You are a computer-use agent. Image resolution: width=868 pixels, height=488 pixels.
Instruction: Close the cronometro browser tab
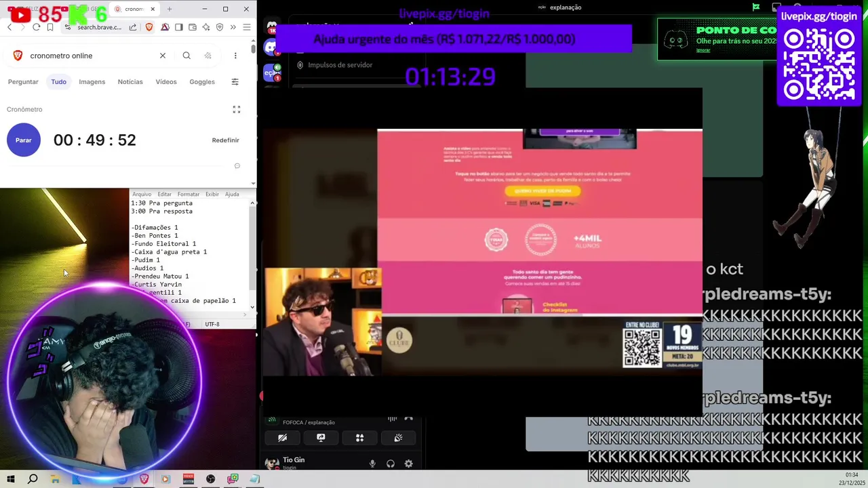(153, 9)
